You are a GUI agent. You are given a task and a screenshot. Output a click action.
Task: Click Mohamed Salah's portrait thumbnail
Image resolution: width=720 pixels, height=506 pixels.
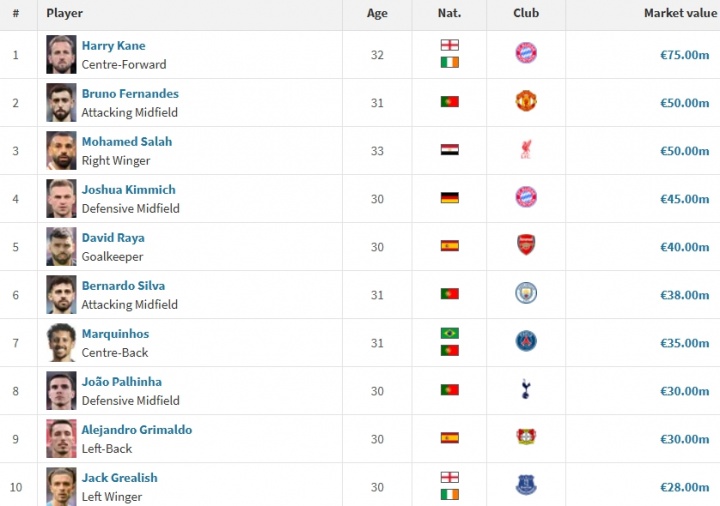pyautogui.click(x=61, y=150)
